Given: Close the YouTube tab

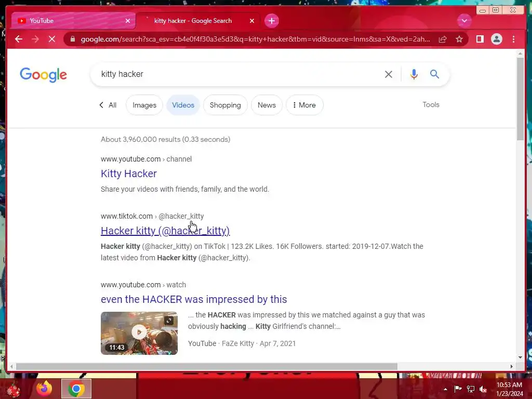Looking at the screenshot, I should click(x=128, y=21).
